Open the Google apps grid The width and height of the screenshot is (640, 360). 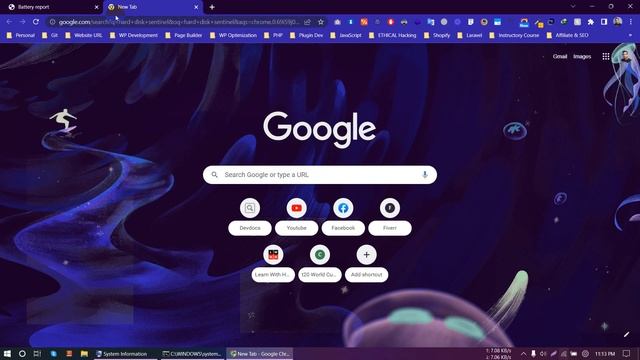tap(606, 56)
